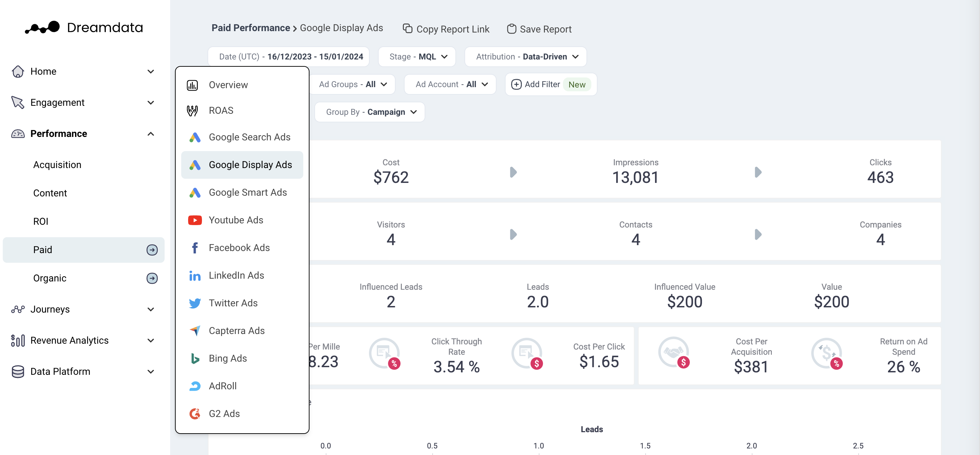The height and width of the screenshot is (455, 980).
Task: Click the Return on Ad Spend icon
Action: [827, 354]
